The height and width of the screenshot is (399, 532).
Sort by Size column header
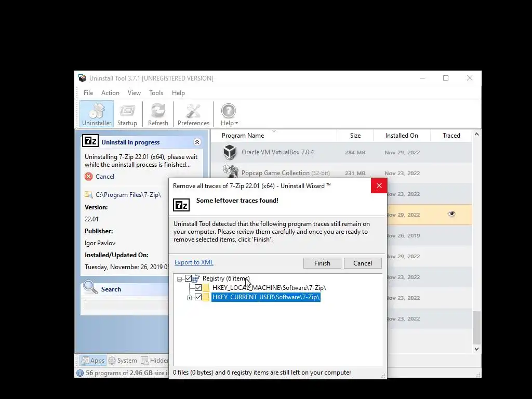click(355, 136)
